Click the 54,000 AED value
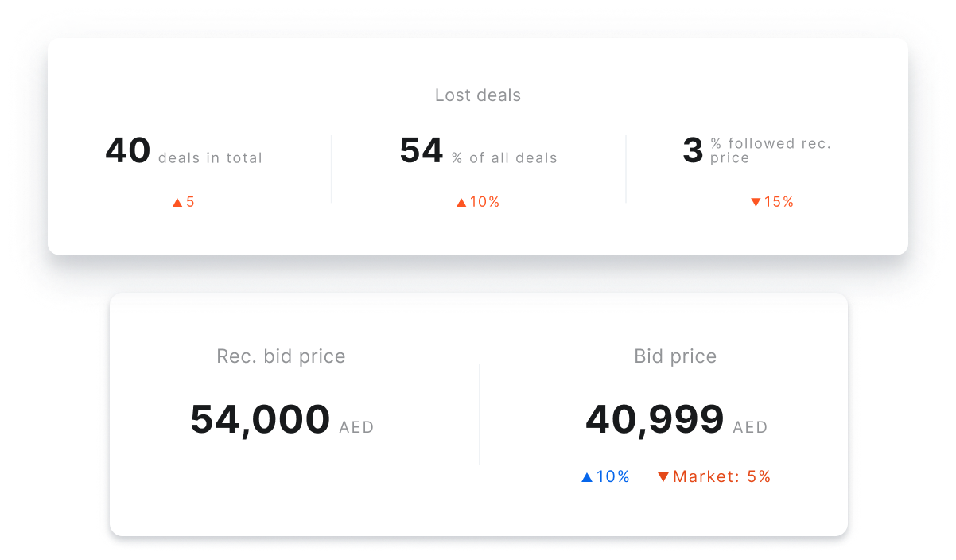 [282, 420]
